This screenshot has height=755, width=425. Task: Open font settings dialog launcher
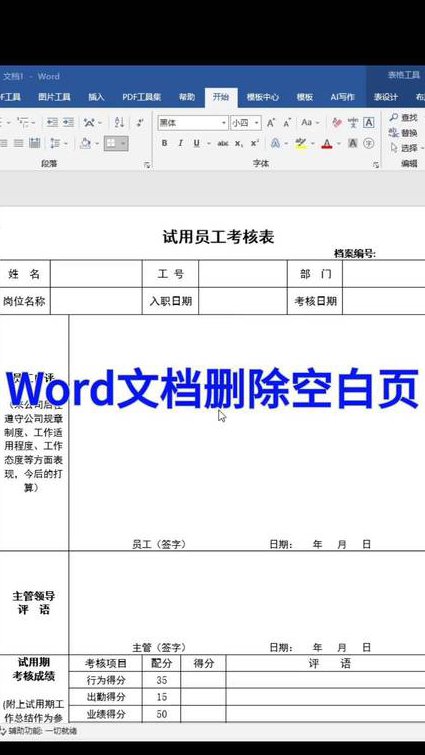click(375, 165)
